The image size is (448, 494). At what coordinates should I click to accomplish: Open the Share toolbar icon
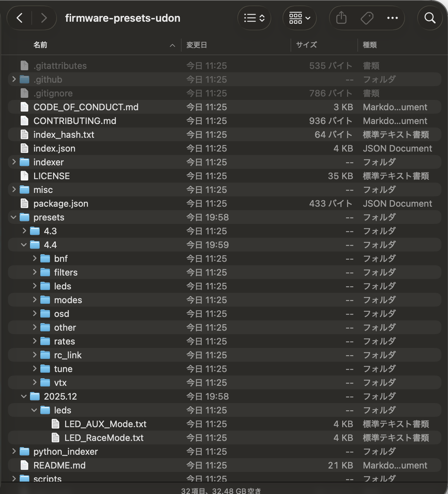coord(341,18)
